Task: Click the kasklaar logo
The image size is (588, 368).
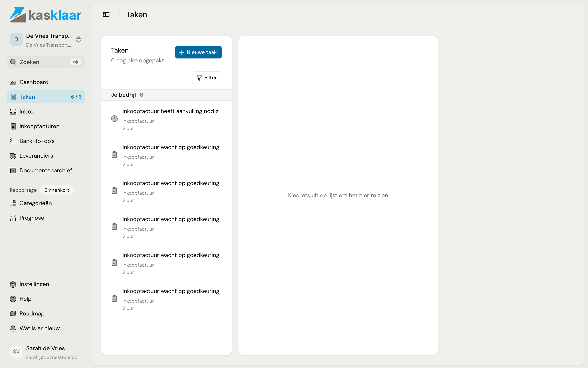Action: coord(46,15)
